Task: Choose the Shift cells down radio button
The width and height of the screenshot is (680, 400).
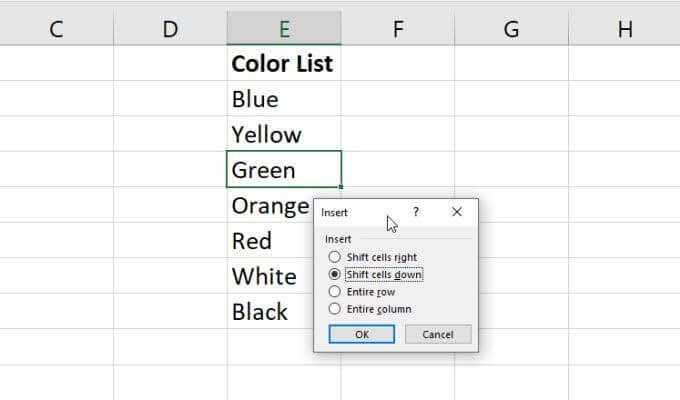Action: point(334,274)
